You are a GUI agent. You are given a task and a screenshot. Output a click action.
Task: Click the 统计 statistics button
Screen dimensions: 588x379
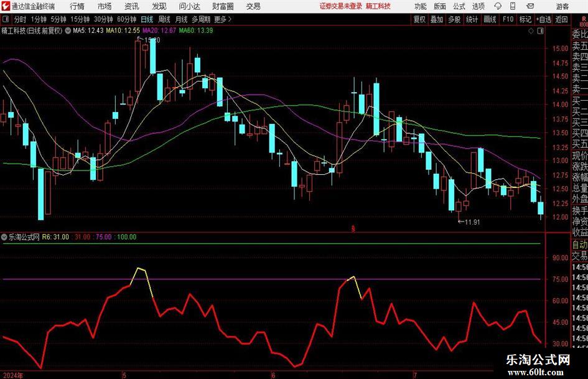(472, 19)
